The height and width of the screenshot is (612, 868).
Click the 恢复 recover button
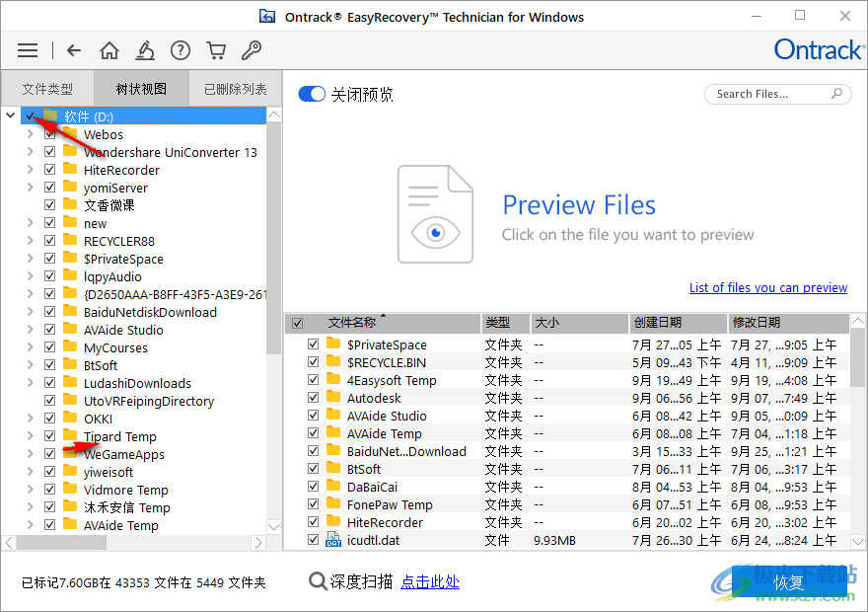pyautogui.click(x=789, y=581)
